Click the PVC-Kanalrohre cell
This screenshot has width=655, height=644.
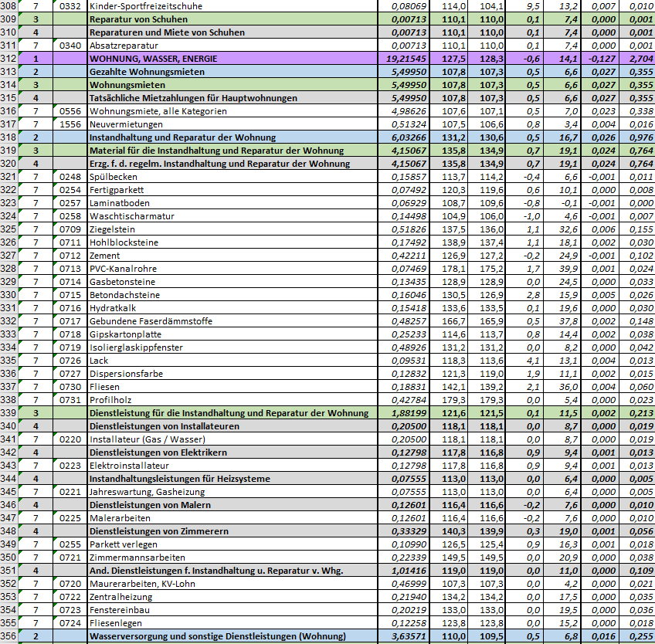tap(232, 269)
